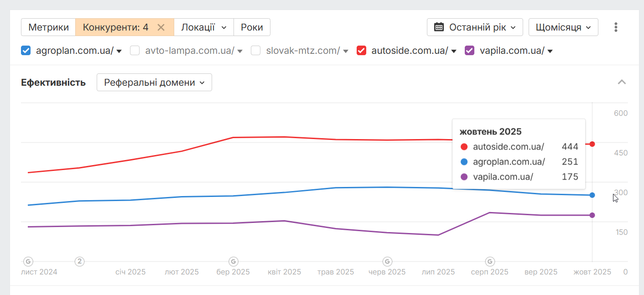Click the Google update marker at бер 2025
Viewport: 644px width, 295px height.
[233, 262]
